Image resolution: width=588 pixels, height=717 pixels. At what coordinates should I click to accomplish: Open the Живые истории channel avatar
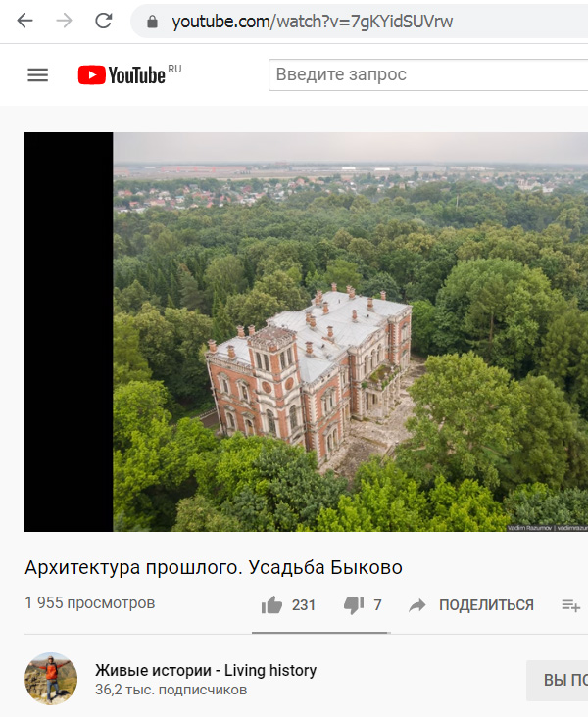(x=51, y=679)
